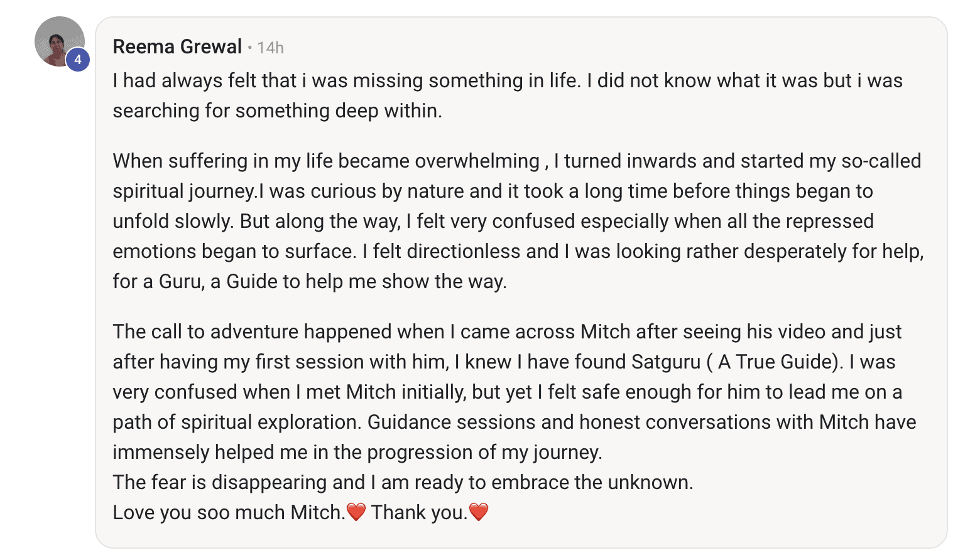Click the line starting "I had always felt"

[x=507, y=81]
